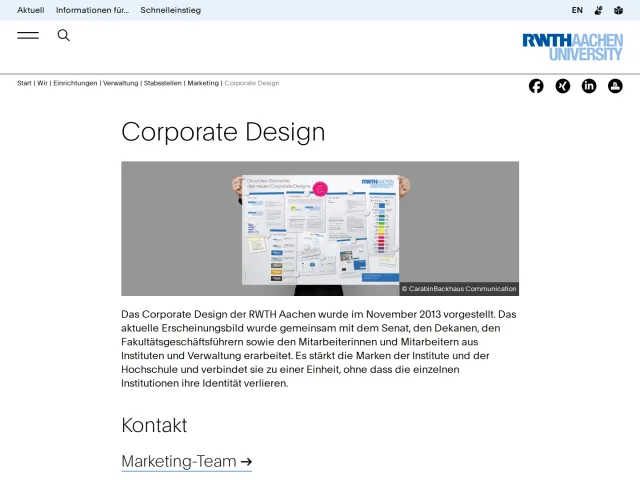Click the print page icon

pyautogui.click(x=615, y=86)
